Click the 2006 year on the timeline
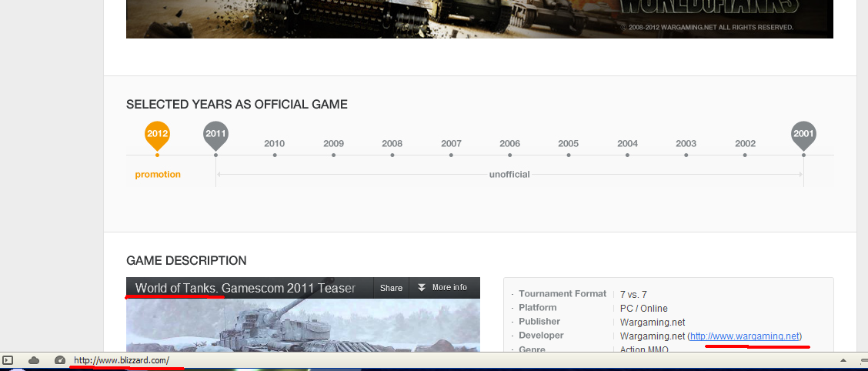The image size is (868, 371). coord(510,143)
